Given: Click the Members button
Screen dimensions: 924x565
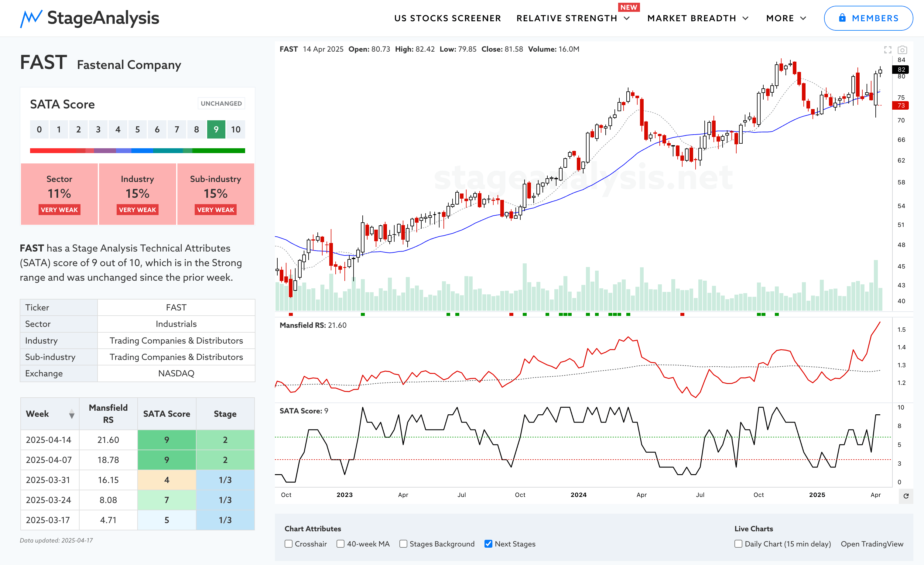Looking at the screenshot, I should point(868,18).
